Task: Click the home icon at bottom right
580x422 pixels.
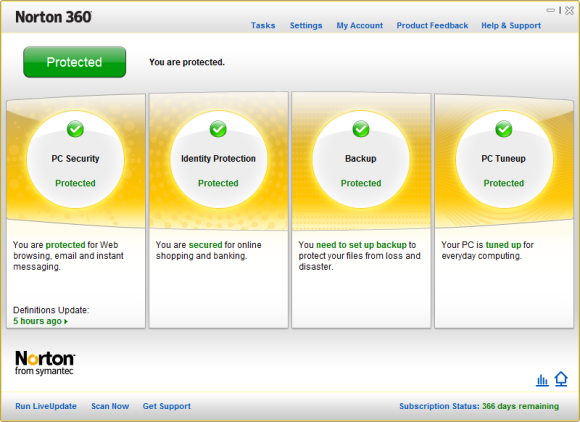Action: coord(561,379)
